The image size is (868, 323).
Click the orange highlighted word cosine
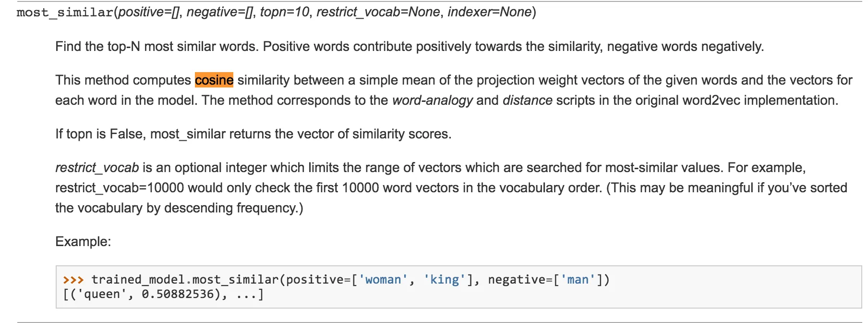click(x=214, y=80)
